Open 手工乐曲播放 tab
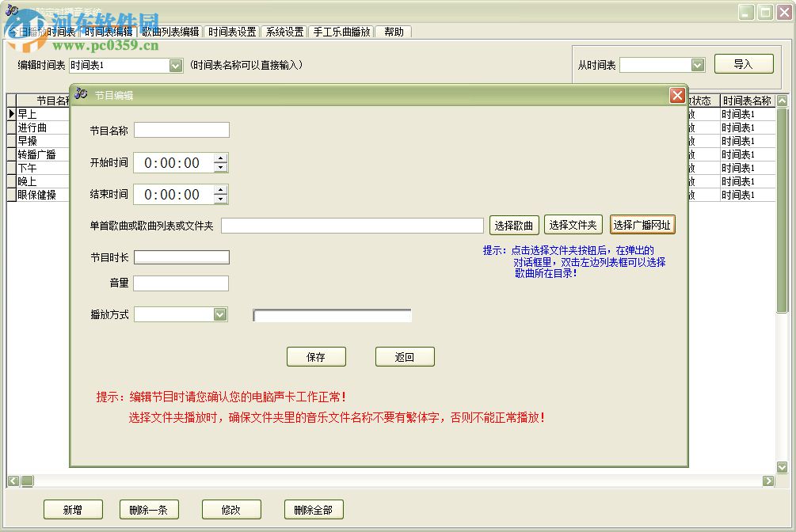Image resolution: width=796 pixels, height=532 pixels. 341,32
